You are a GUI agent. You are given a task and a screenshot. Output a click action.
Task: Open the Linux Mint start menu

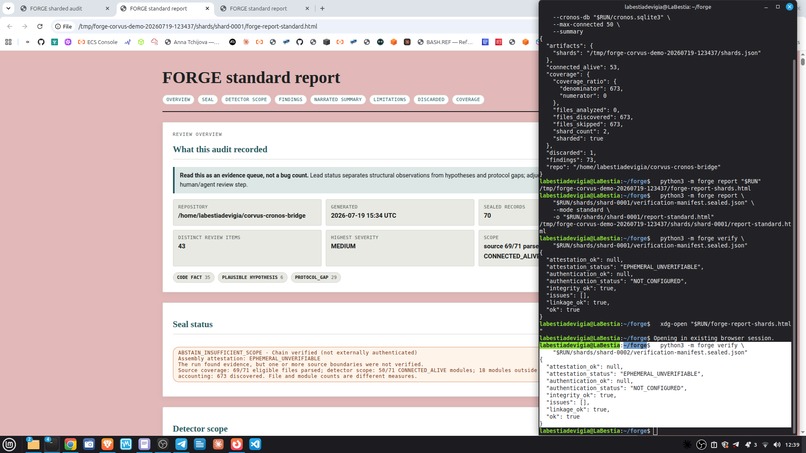(x=9, y=444)
